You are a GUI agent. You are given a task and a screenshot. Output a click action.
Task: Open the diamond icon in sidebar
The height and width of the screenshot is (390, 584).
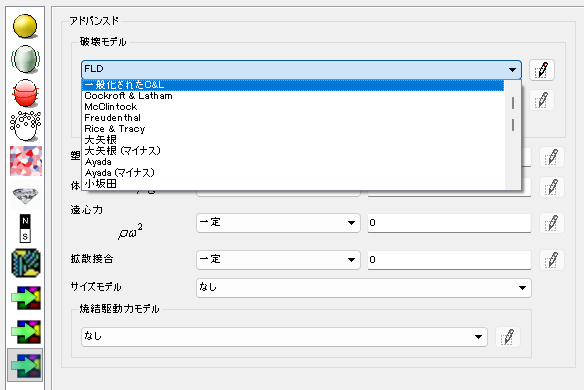25,195
